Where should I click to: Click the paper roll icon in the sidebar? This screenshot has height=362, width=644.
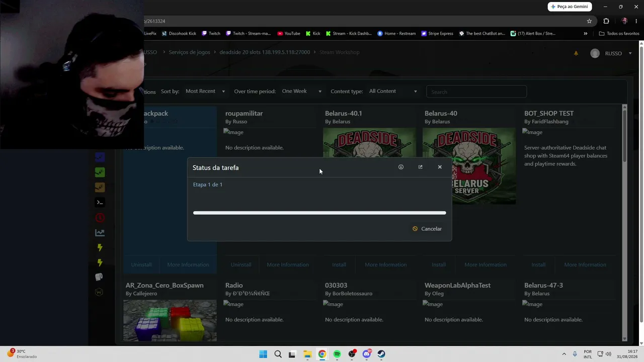[99, 277]
